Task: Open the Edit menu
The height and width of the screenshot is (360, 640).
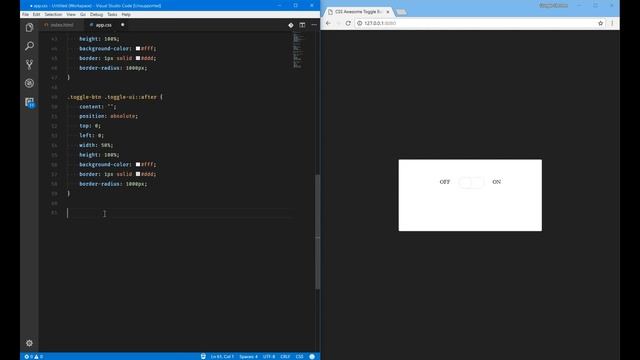Action: pyautogui.click(x=36, y=14)
